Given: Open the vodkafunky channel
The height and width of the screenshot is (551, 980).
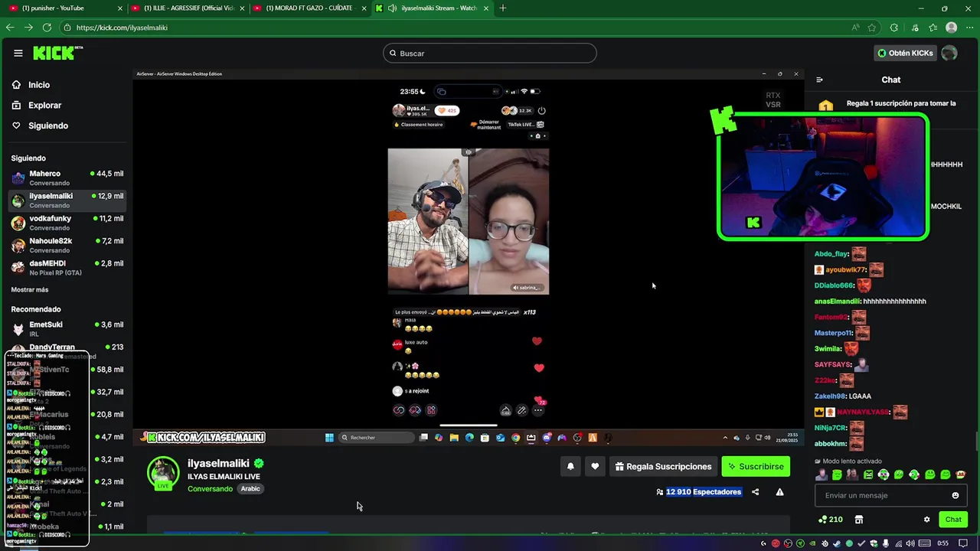Looking at the screenshot, I should click(x=67, y=223).
